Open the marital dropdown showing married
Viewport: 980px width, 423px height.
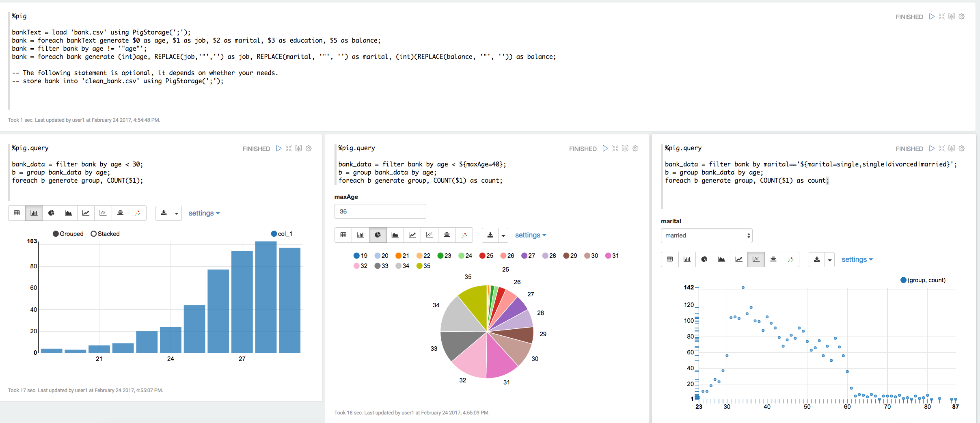click(x=706, y=235)
